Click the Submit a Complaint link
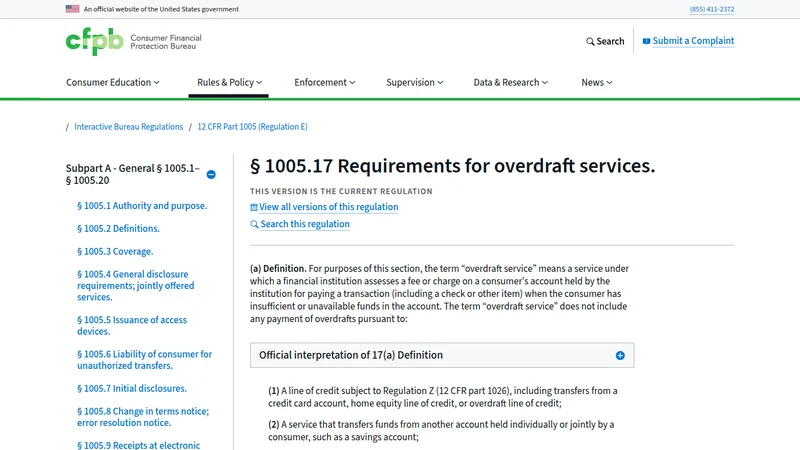 693,41
